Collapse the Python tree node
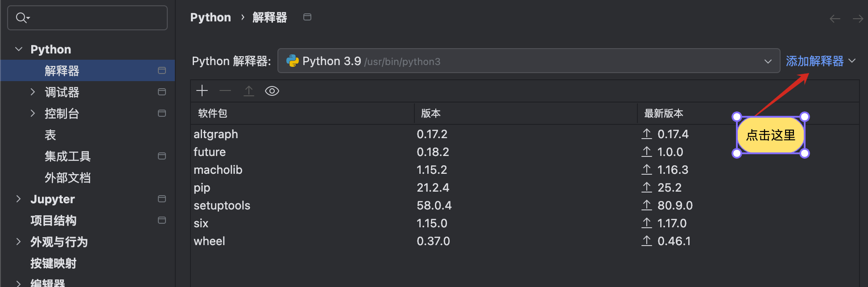868x287 pixels. tap(19, 49)
